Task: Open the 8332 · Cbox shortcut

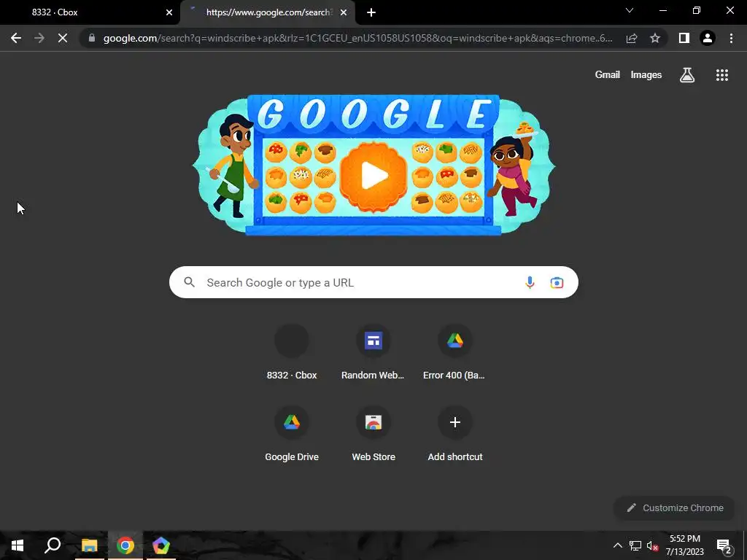Action: 292,352
